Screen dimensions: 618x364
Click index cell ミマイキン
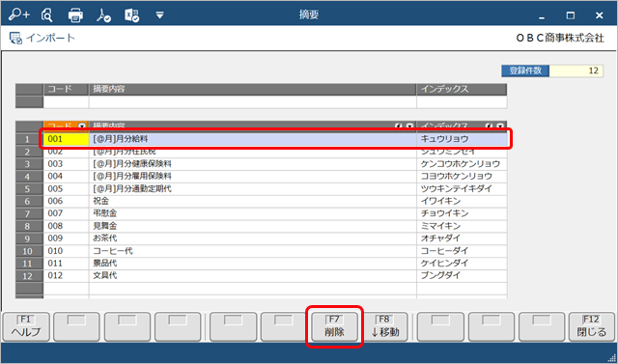[x=462, y=226]
